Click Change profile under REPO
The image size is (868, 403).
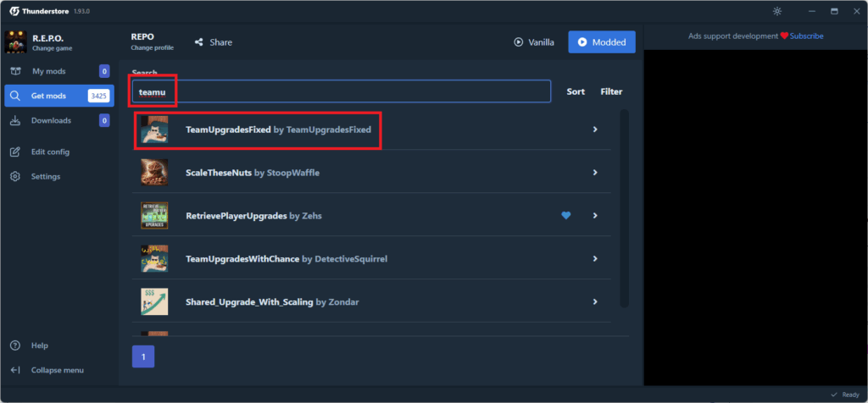click(x=153, y=48)
